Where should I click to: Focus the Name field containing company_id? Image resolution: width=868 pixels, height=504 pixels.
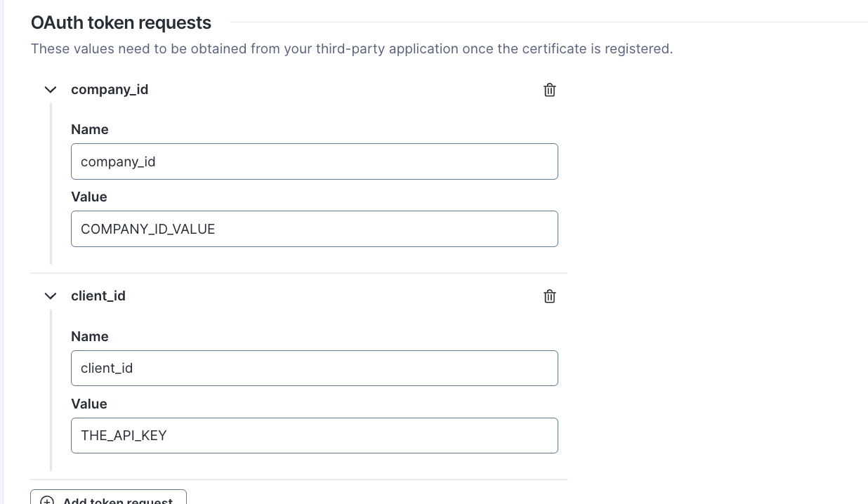pyautogui.click(x=314, y=161)
